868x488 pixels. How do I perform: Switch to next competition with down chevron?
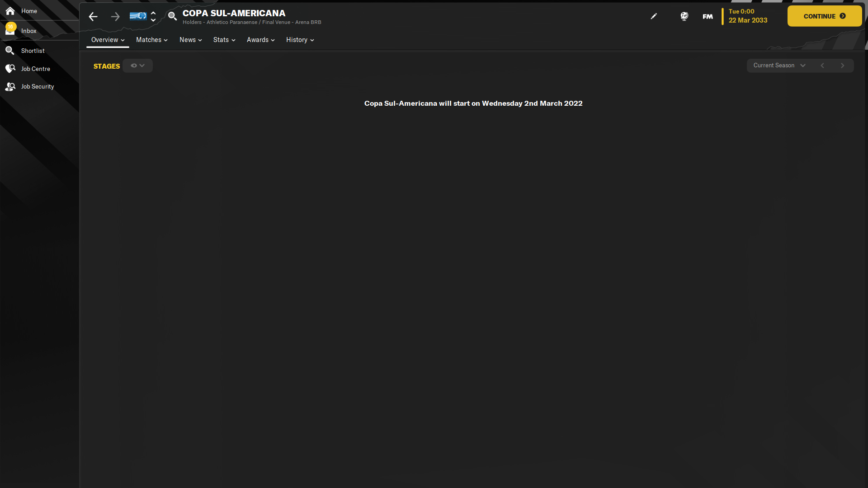[x=153, y=20]
